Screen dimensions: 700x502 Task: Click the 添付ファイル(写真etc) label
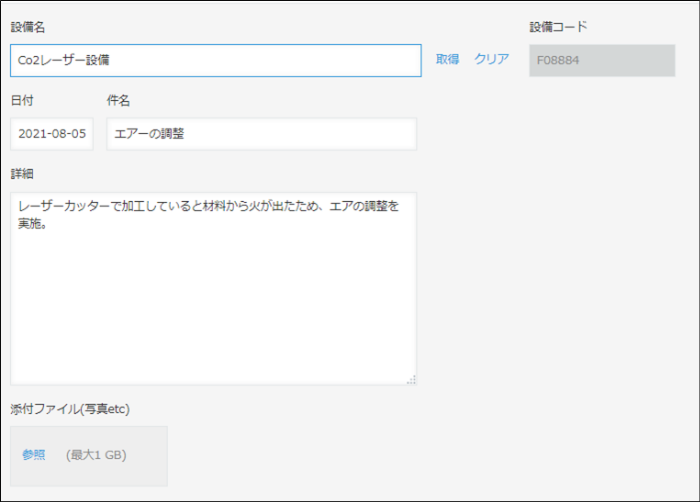pos(70,409)
